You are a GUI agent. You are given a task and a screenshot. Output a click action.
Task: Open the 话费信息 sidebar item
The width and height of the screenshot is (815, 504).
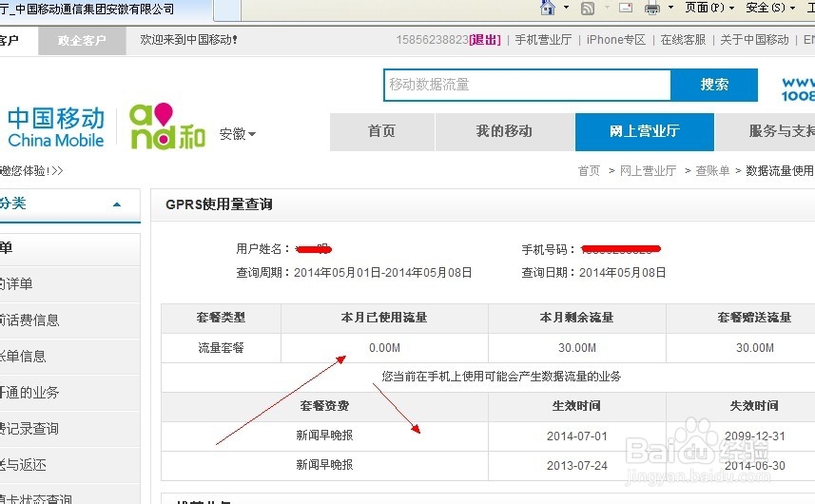coord(69,320)
